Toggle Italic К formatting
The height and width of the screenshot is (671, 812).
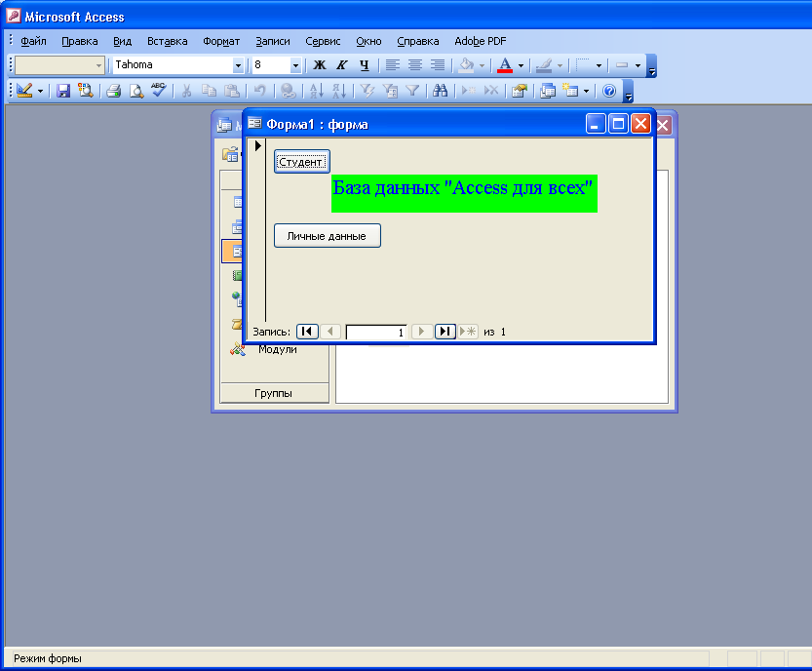(342, 64)
